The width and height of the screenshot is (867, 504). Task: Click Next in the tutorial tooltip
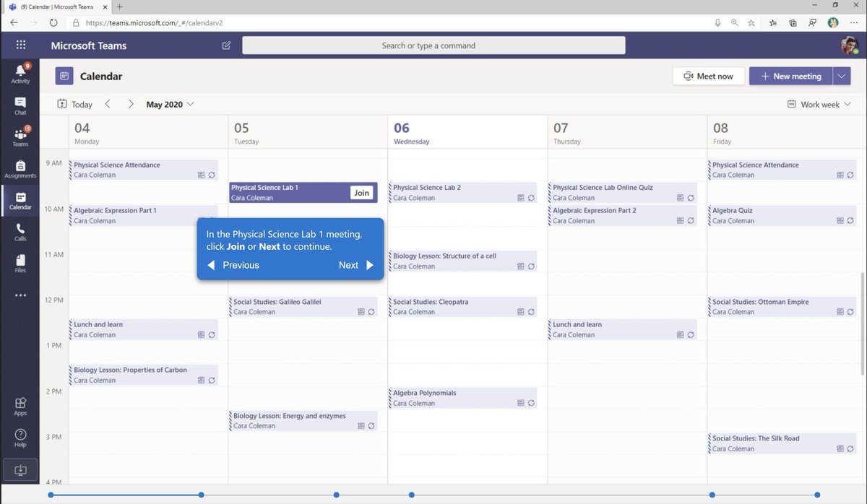pos(356,265)
